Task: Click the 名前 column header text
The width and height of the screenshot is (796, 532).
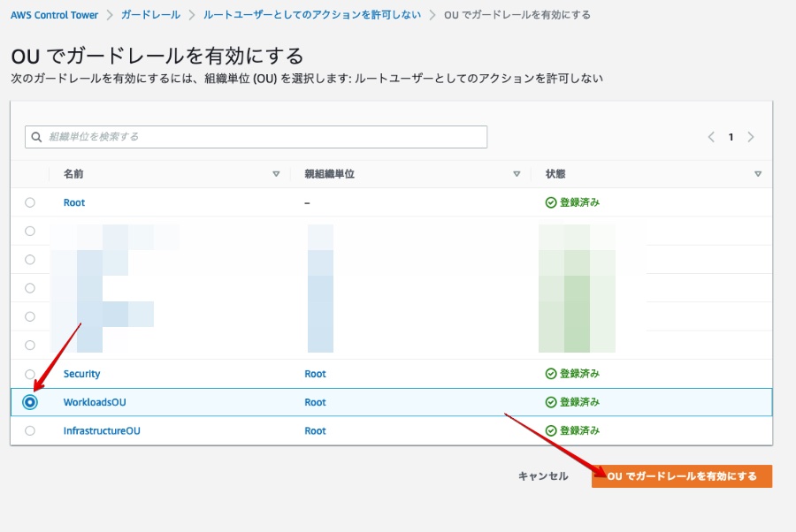Action: click(73, 174)
